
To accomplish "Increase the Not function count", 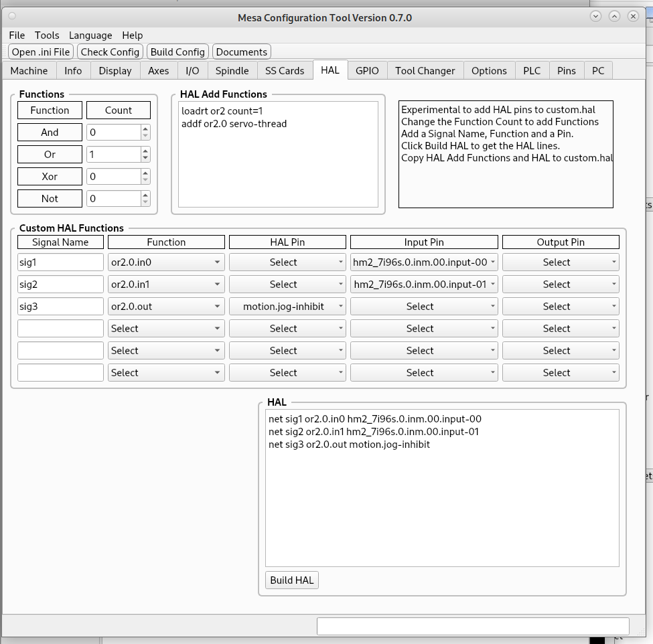I will coord(145,195).
